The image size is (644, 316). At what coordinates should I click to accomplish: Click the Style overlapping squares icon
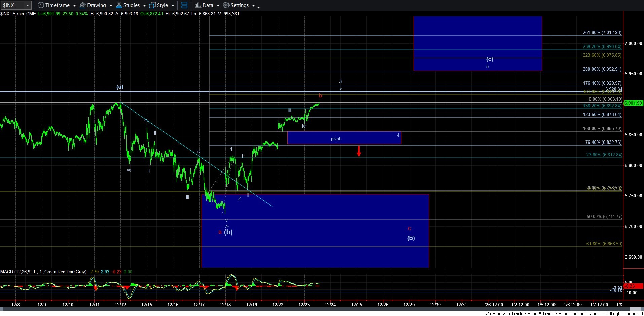pyautogui.click(x=153, y=5)
